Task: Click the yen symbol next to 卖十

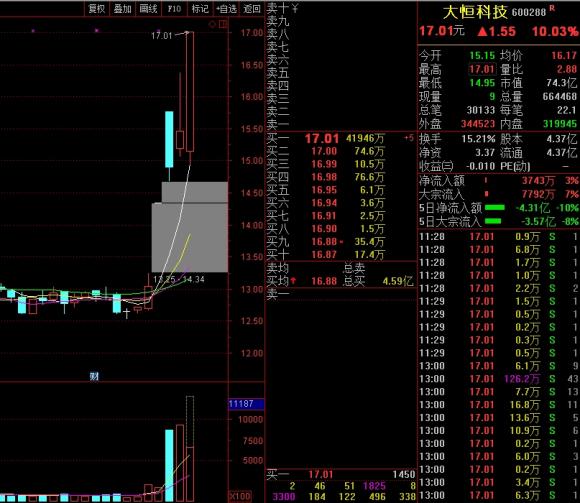Action: pos(295,8)
